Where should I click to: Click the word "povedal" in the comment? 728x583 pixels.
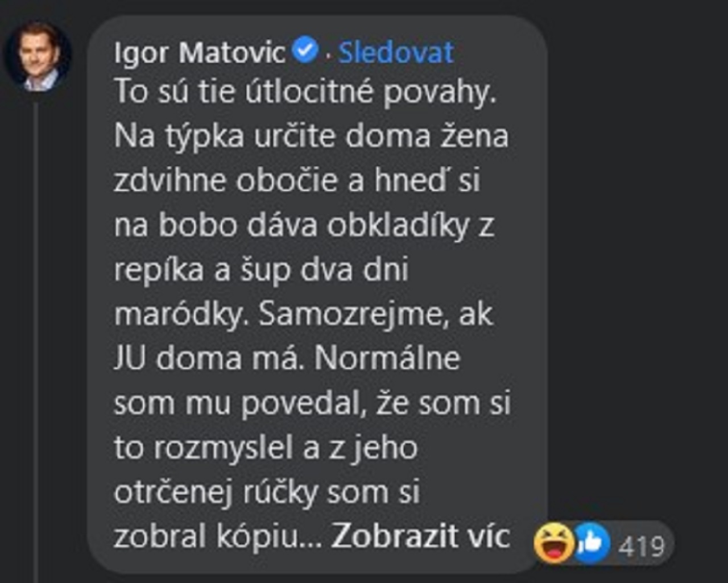304,404
